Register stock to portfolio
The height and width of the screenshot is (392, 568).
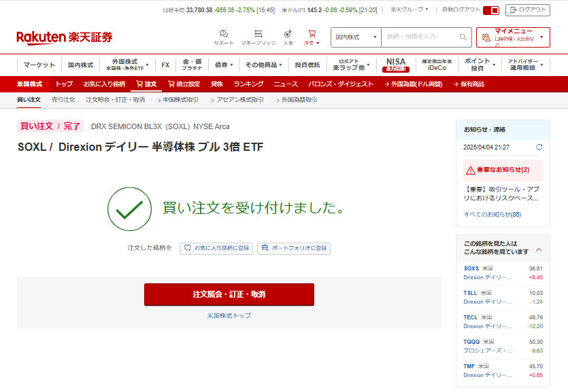[x=294, y=249]
